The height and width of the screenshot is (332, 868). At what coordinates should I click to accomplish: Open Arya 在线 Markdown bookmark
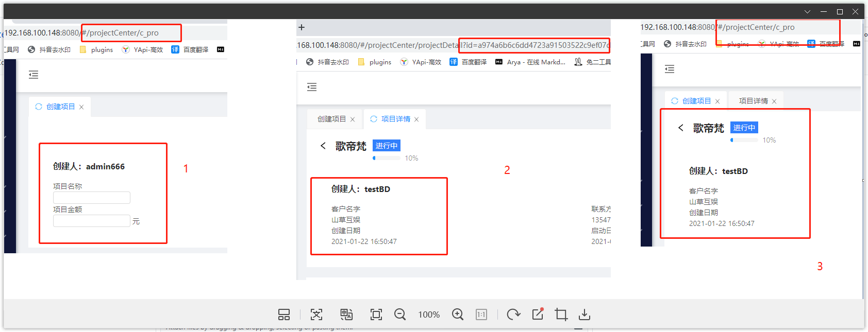coord(530,62)
